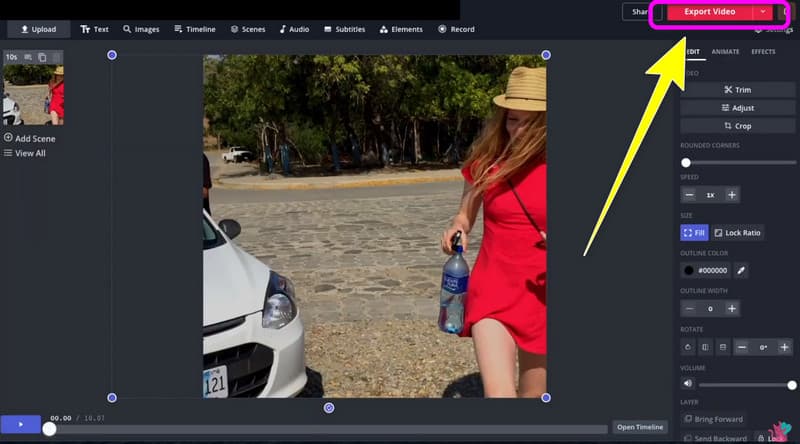Enable Fill size mode
Image resolution: width=800 pixels, height=444 pixels.
[x=694, y=233]
